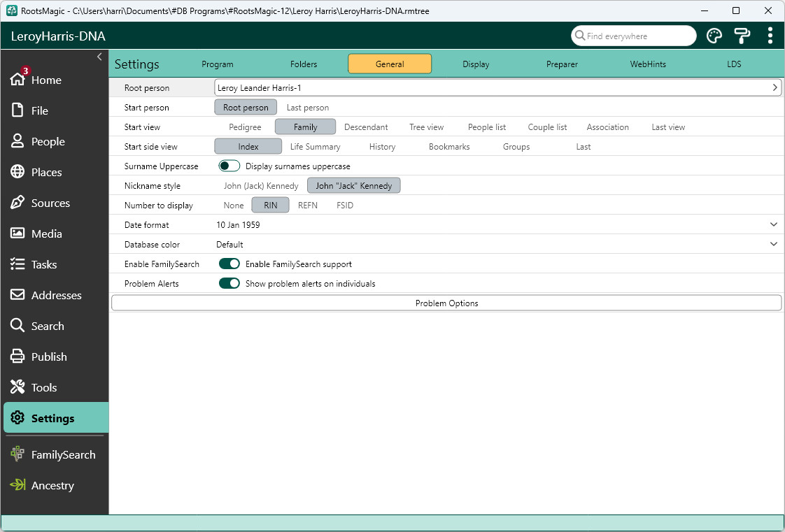
Task: Click the Addresses envelope icon
Action: click(17, 294)
